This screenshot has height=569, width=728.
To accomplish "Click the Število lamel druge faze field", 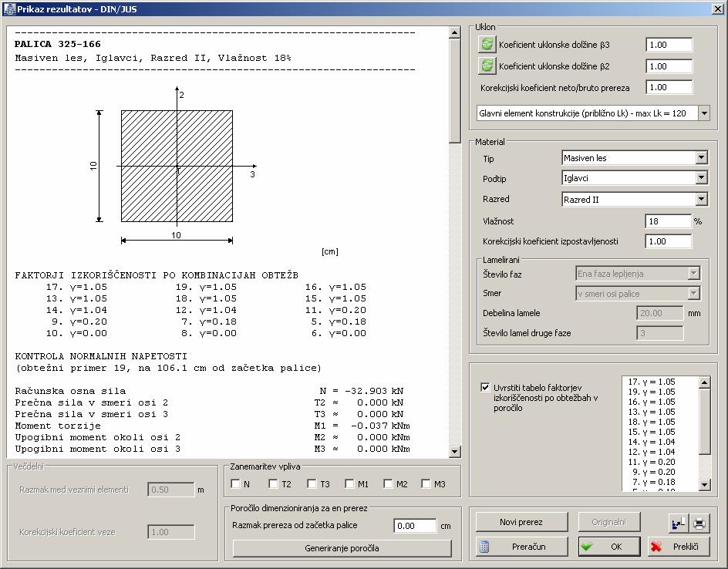I will [x=660, y=333].
